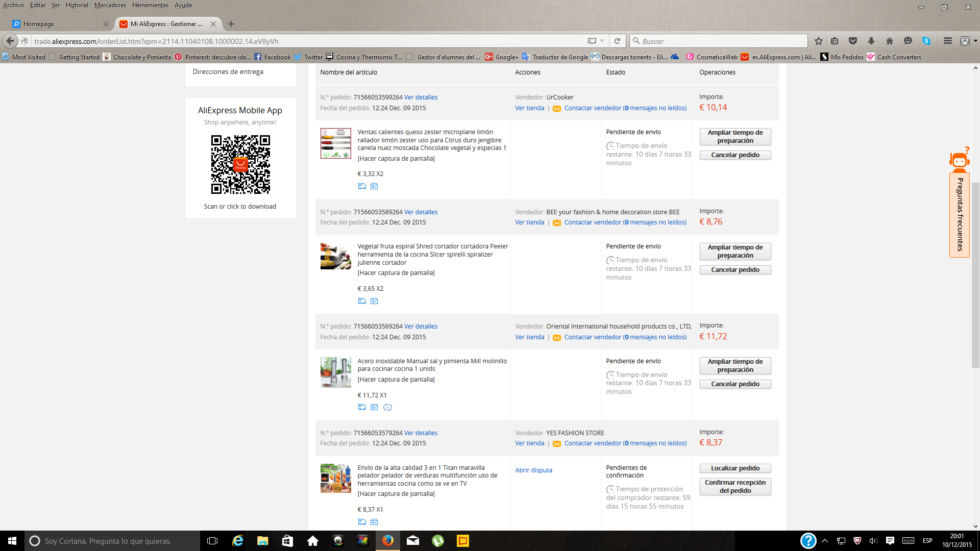Open uTorrent from the taskbar
980x551 pixels.
point(438,541)
